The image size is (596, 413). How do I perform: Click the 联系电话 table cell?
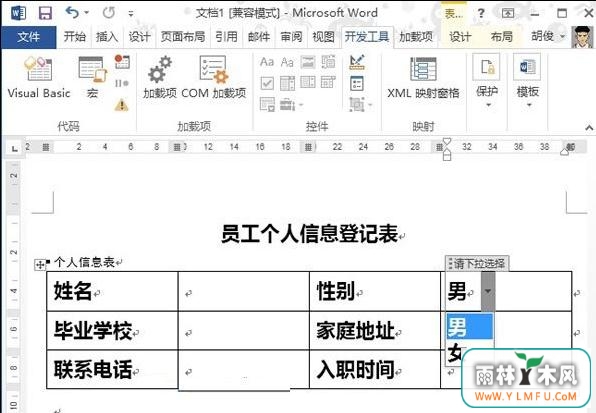112,369
